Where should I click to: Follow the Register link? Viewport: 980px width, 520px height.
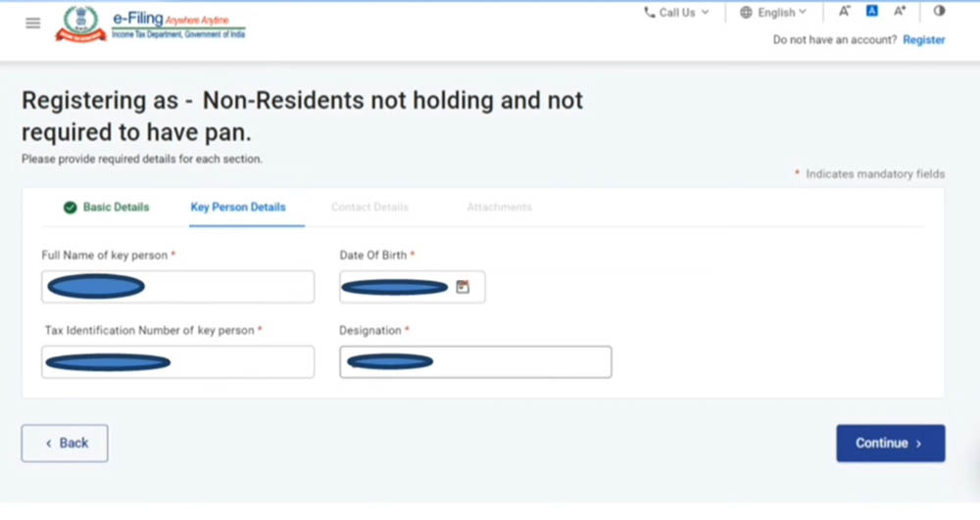923,40
